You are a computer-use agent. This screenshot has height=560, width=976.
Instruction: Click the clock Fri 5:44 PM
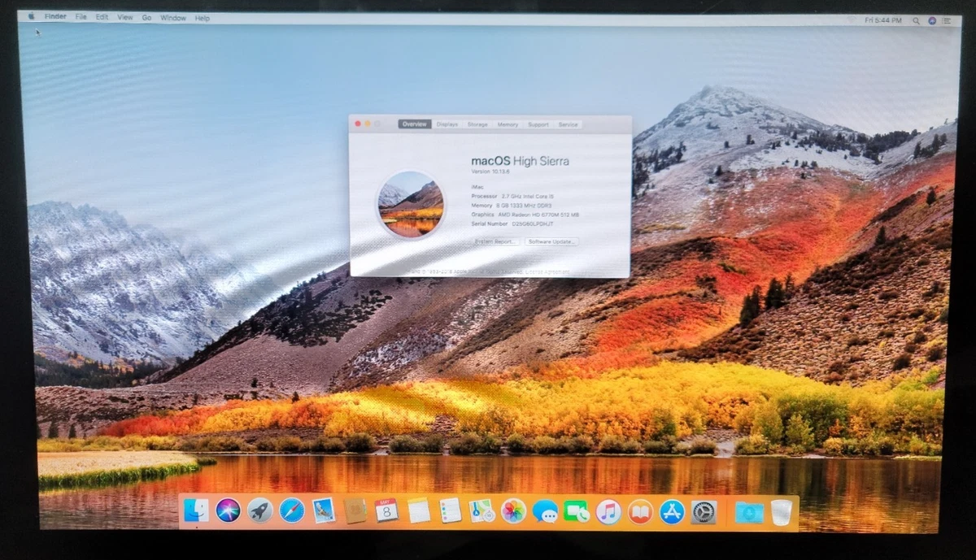click(884, 20)
